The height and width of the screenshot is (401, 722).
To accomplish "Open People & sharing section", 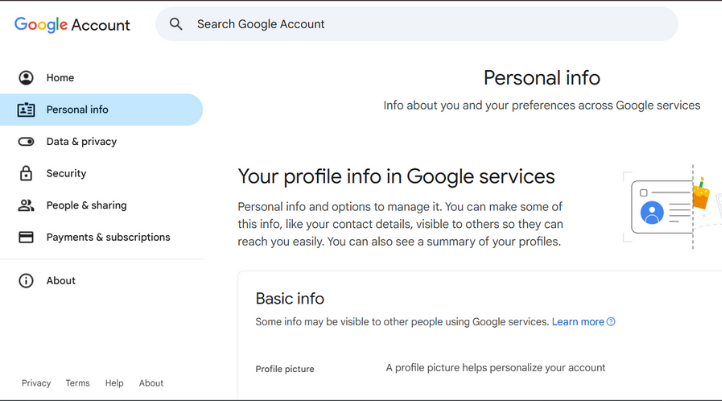I will (101, 205).
